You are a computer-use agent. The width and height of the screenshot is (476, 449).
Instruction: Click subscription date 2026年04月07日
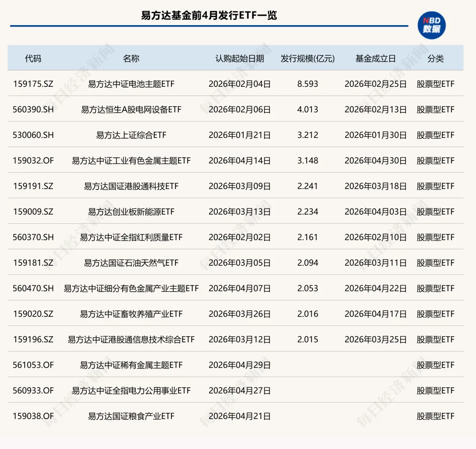(x=239, y=288)
